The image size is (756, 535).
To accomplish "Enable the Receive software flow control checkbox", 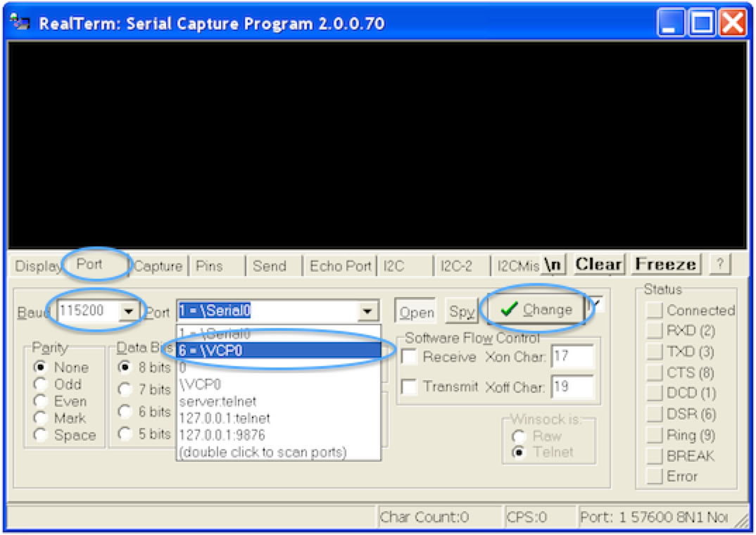I will pyautogui.click(x=409, y=357).
